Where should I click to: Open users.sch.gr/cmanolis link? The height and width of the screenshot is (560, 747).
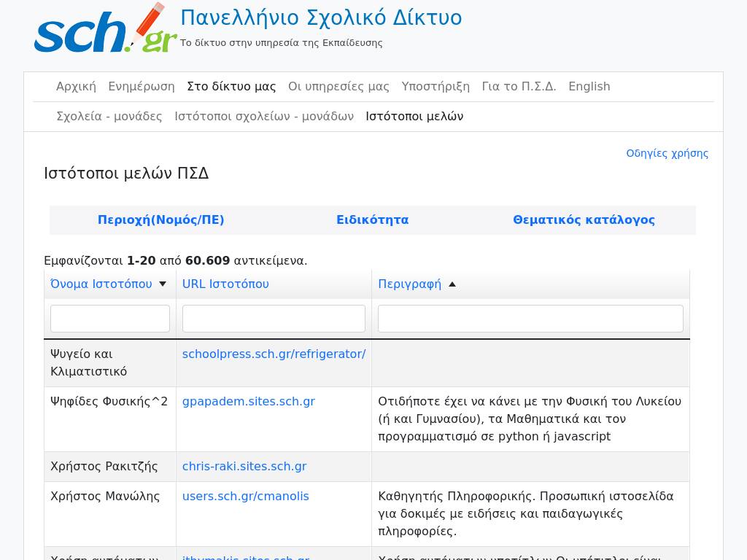tap(246, 496)
